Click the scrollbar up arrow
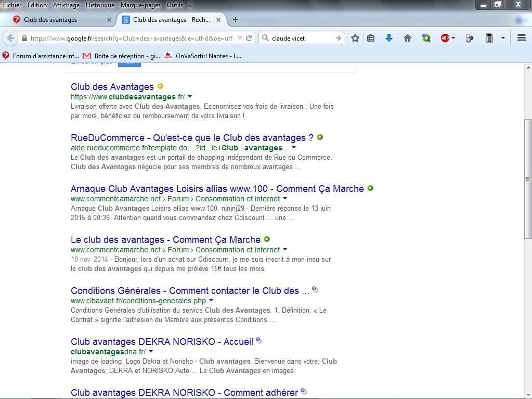 click(x=528, y=67)
